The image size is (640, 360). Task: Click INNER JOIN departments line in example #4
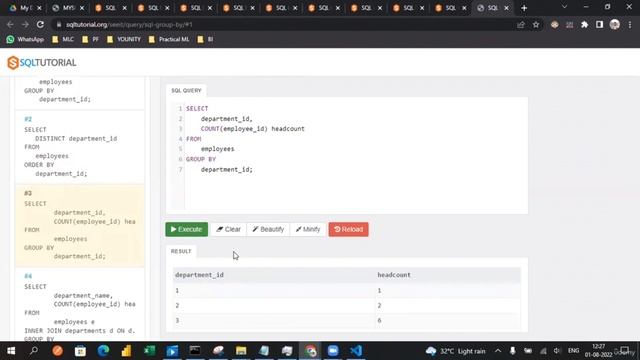(80, 331)
